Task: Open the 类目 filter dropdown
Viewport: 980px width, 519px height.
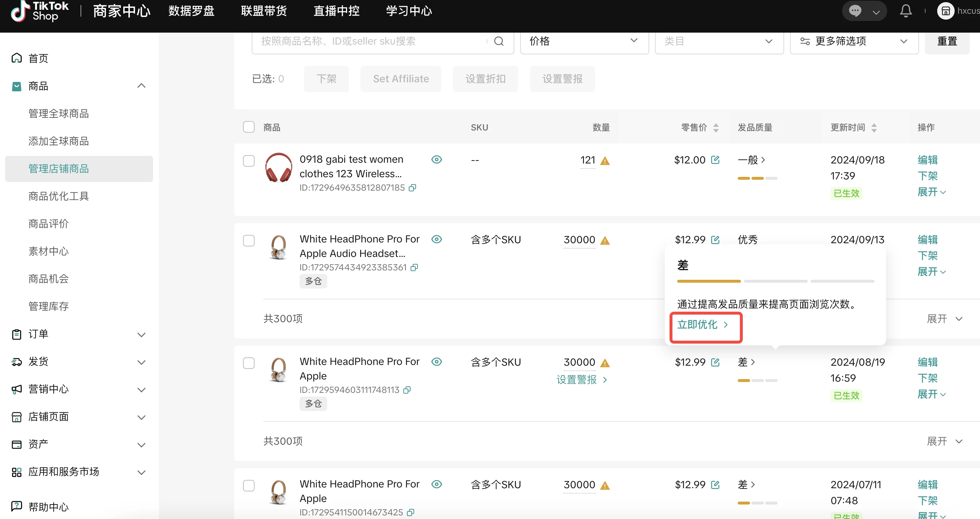Action: point(719,41)
